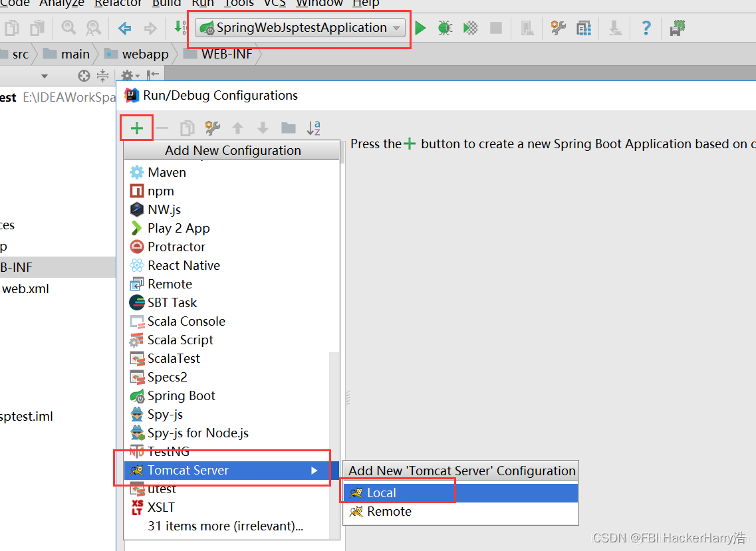Viewport: 756px width, 551px height.
Task: Select web.xml in the project tree
Action: 25,288
